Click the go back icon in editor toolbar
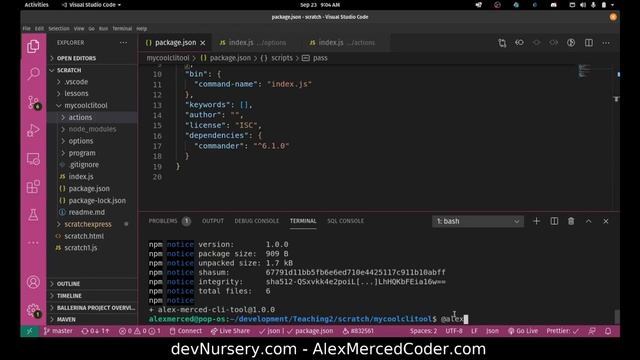Viewport: 640px width, 360px height. point(519,42)
